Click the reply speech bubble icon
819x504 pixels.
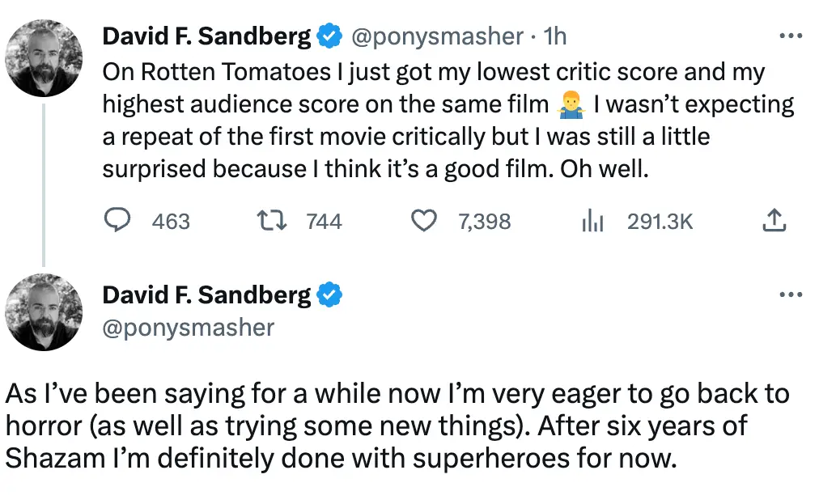click(119, 221)
